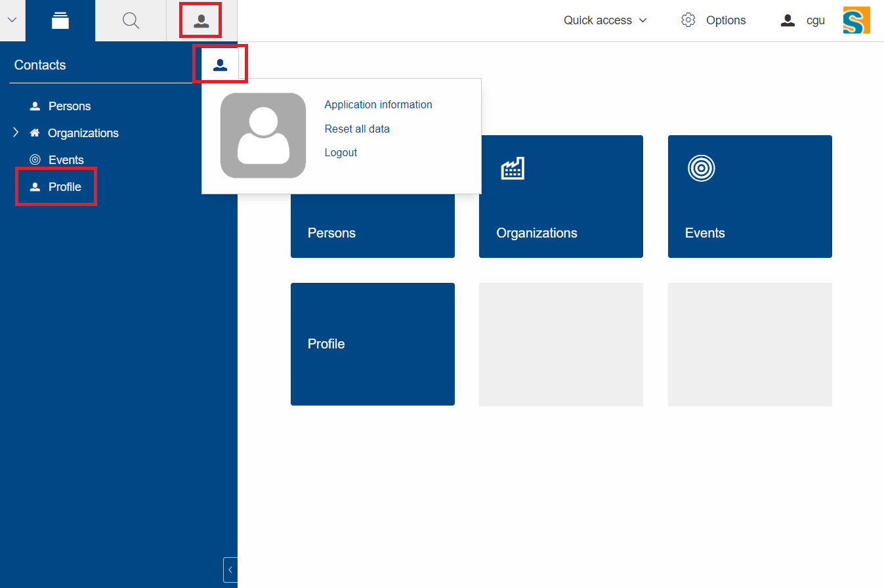Collapse the navigation panel with arrow handle
This screenshot has height=588, width=884.
(230, 570)
